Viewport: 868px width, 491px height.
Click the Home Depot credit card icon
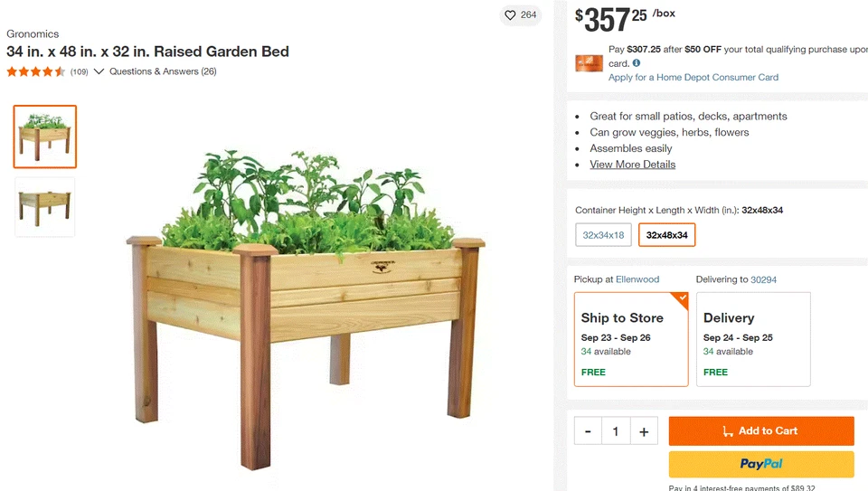(589, 63)
